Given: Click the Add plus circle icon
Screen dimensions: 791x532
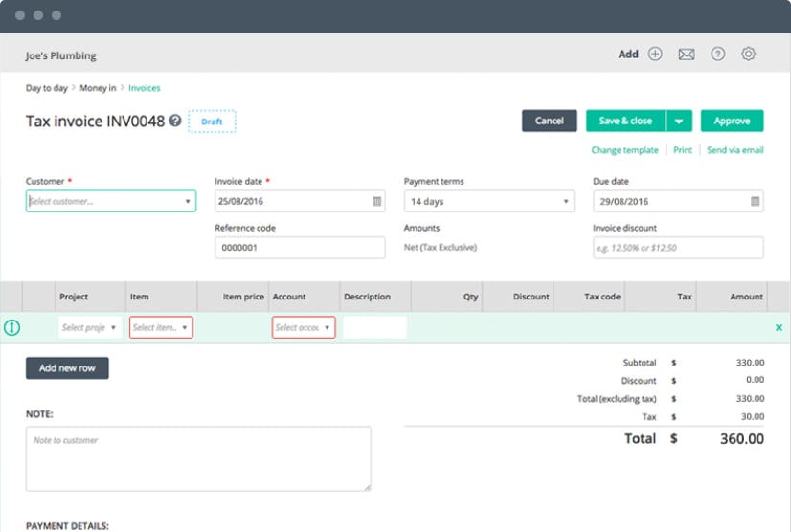Looking at the screenshot, I should pyautogui.click(x=655, y=54).
